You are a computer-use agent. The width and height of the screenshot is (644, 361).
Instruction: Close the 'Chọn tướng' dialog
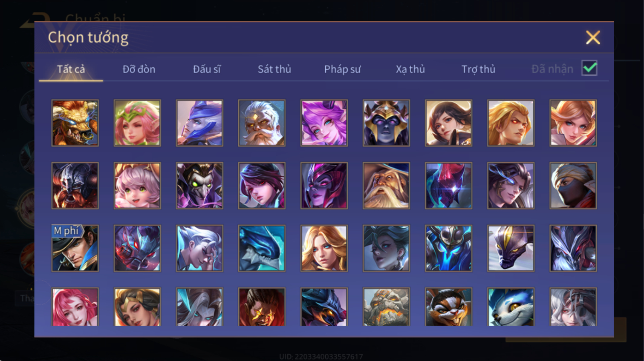[593, 37]
